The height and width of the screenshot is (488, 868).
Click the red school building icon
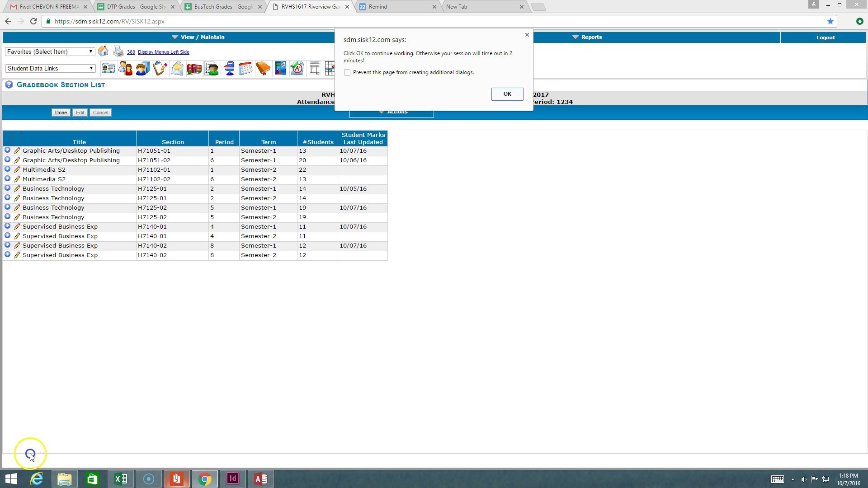194,68
